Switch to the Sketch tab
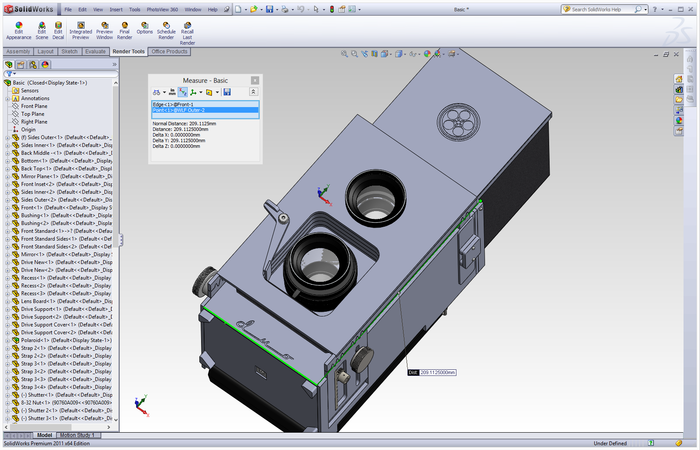The height and width of the screenshot is (450, 700). pos(70,52)
